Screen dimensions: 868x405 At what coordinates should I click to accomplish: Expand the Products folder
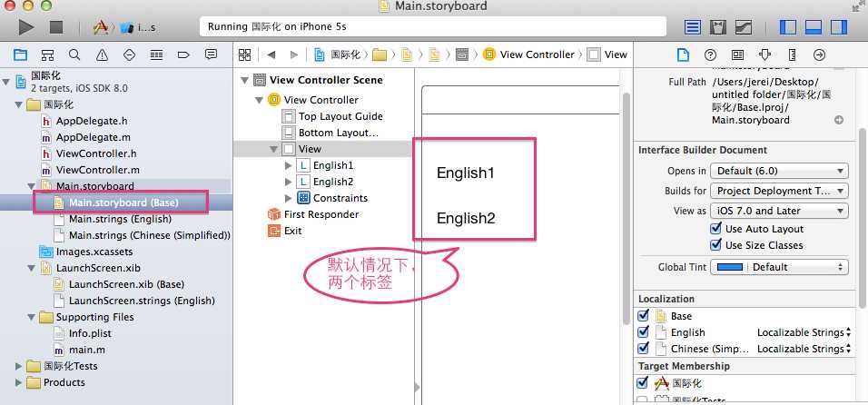tap(19, 382)
